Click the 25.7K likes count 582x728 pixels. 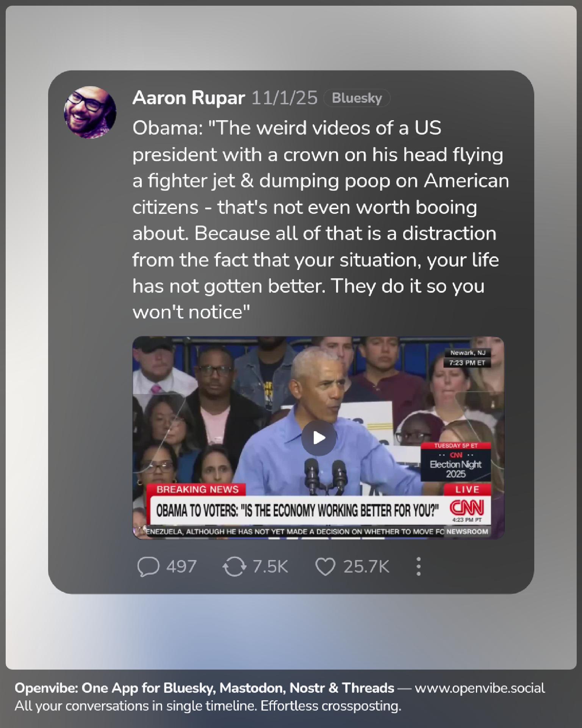(366, 567)
